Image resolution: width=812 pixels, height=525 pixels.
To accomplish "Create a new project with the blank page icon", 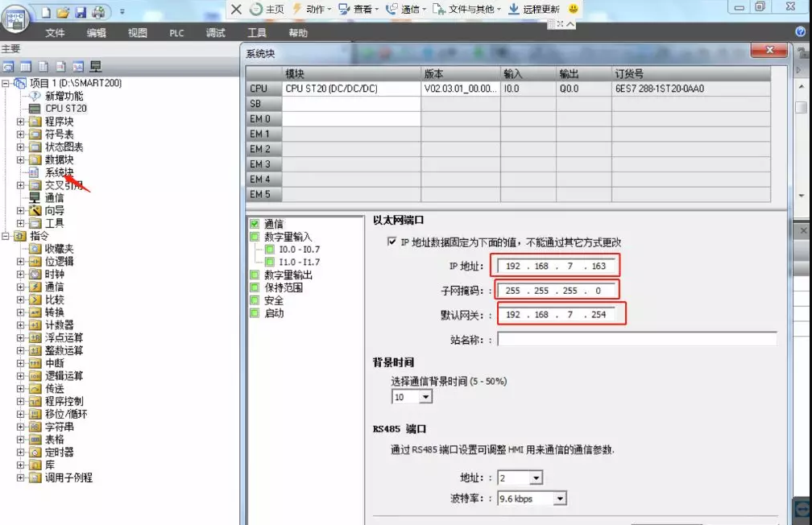I will (x=46, y=12).
